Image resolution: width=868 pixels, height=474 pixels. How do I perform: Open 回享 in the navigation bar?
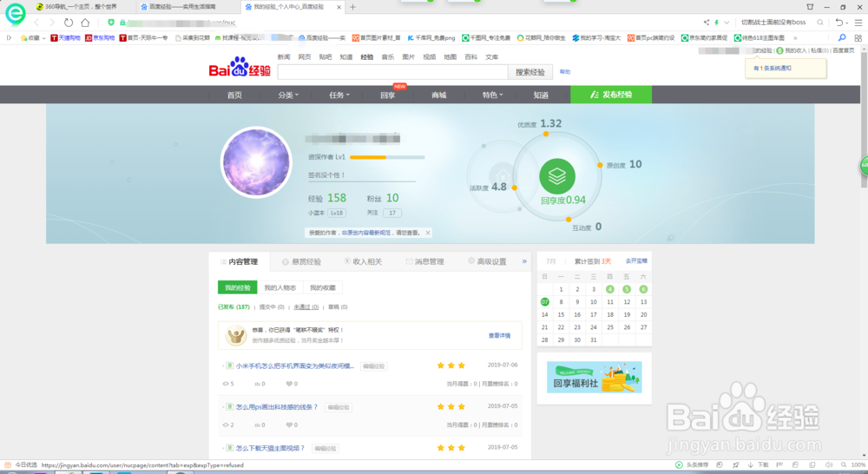(387, 95)
